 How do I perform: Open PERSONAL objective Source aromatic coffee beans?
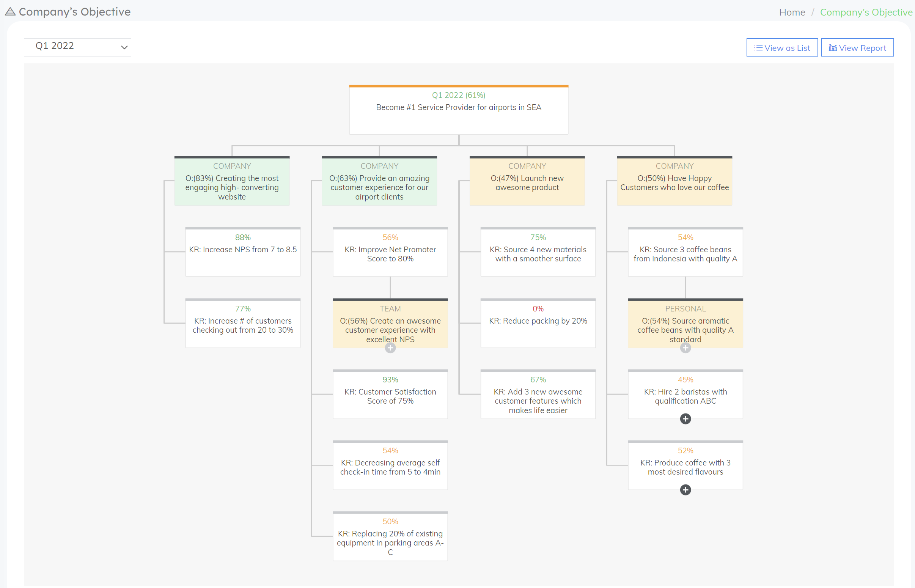coord(685,323)
